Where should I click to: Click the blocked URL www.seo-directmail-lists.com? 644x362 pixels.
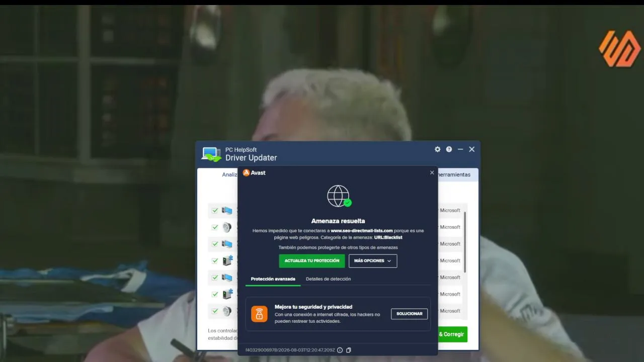point(362,231)
